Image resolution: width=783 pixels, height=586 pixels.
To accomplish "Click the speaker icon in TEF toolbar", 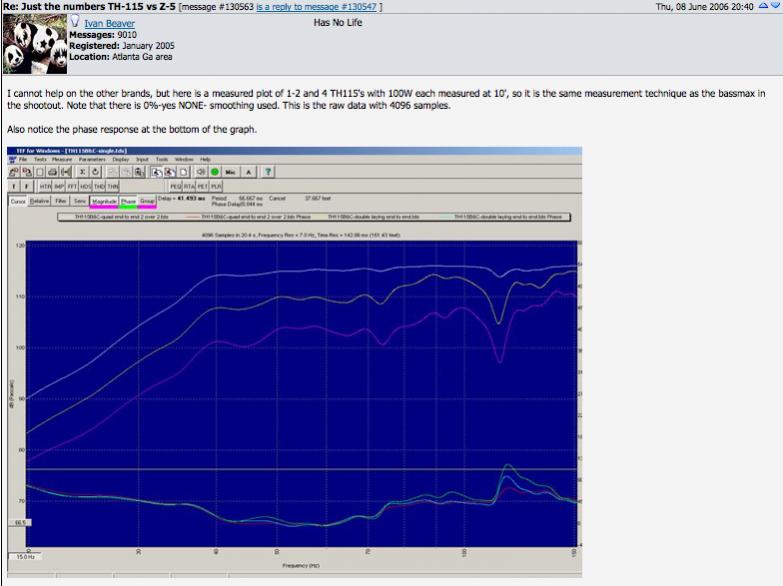I will (x=201, y=172).
